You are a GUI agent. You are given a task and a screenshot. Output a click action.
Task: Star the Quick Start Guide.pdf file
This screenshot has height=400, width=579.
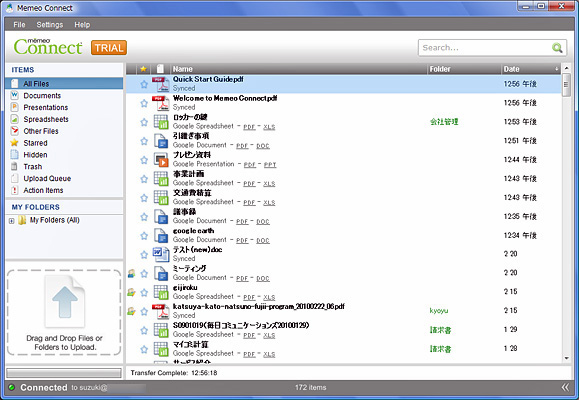(144, 84)
